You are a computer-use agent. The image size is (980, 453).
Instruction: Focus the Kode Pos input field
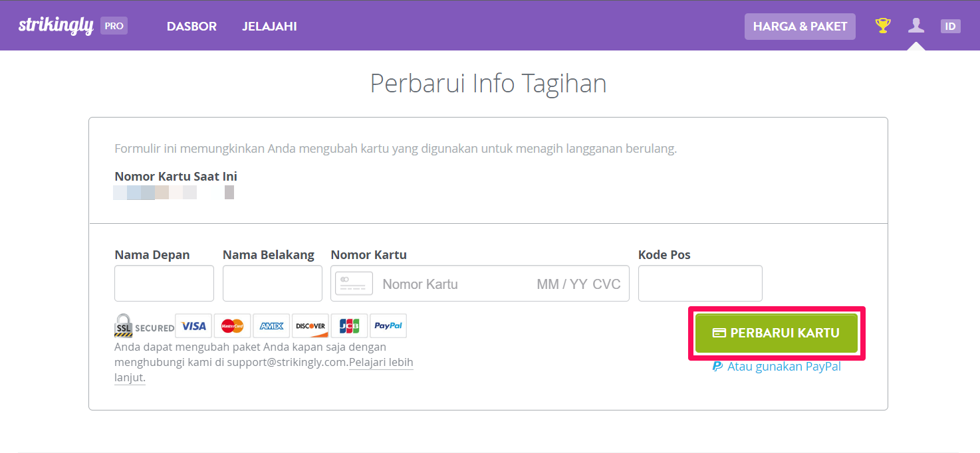point(700,284)
